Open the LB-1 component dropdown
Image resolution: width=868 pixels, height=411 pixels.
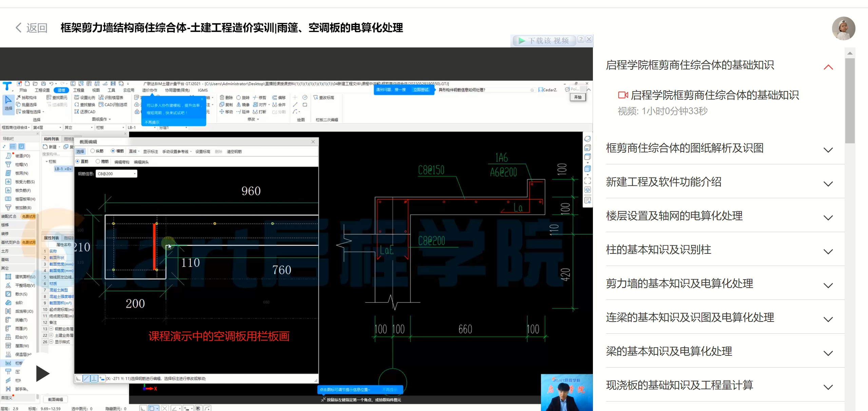pyautogui.click(x=142, y=128)
